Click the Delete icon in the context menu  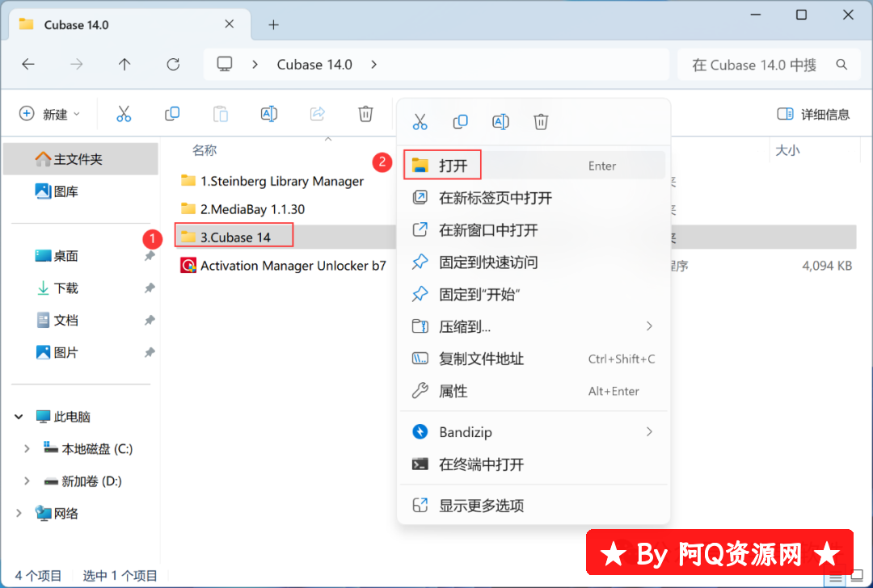click(x=541, y=122)
